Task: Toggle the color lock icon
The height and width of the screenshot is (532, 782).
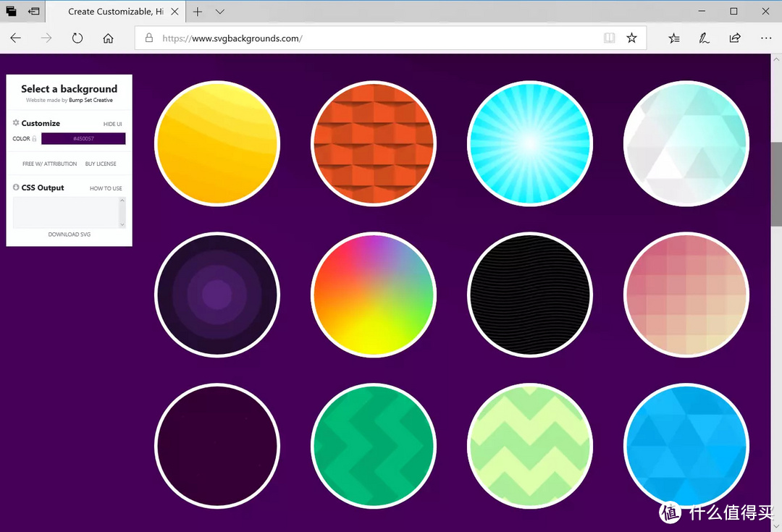Action: pyautogui.click(x=35, y=138)
